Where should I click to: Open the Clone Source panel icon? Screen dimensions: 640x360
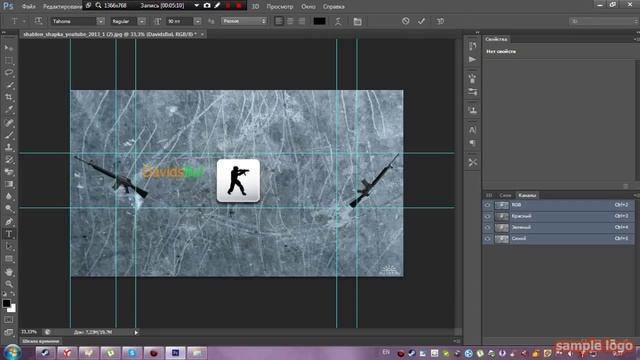473,110
